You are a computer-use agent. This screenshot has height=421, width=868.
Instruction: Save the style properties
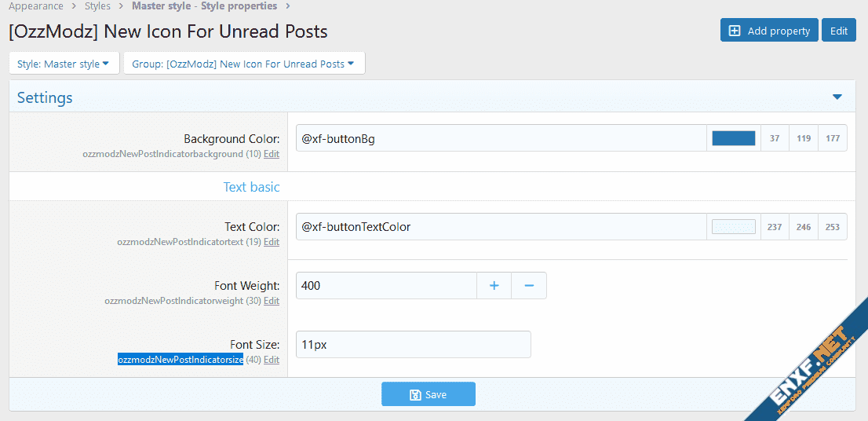(x=429, y=394)
